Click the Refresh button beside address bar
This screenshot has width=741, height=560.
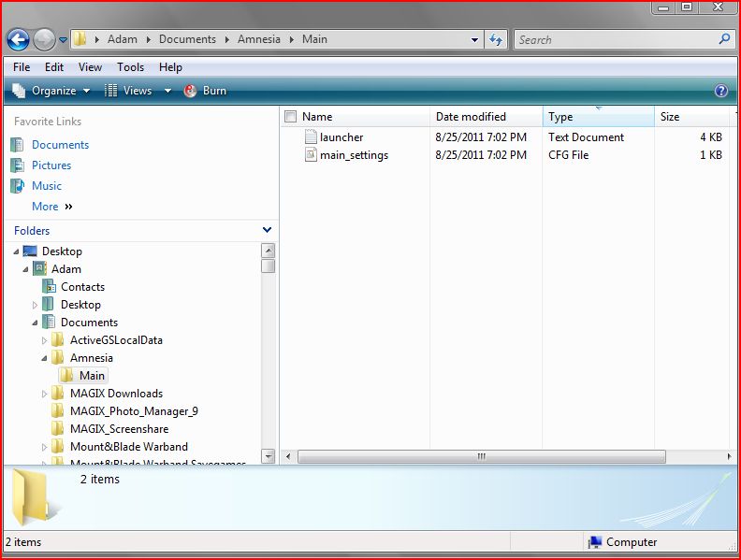pyautogui.click(x=497, y=39)
